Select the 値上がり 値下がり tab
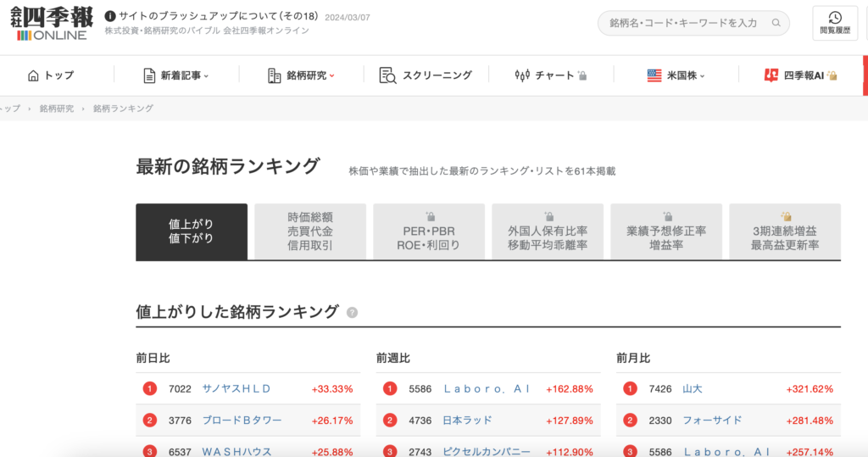868x457 pixels. pyautogui.click(x=191, y=231)
